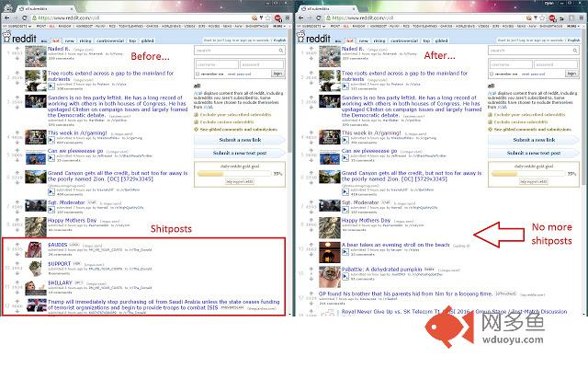
Task: Click search field in Before window
Action: pos(240,51)
